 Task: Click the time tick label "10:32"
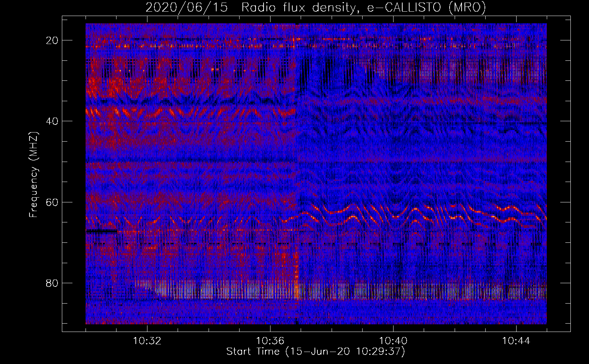pos(147,341)
